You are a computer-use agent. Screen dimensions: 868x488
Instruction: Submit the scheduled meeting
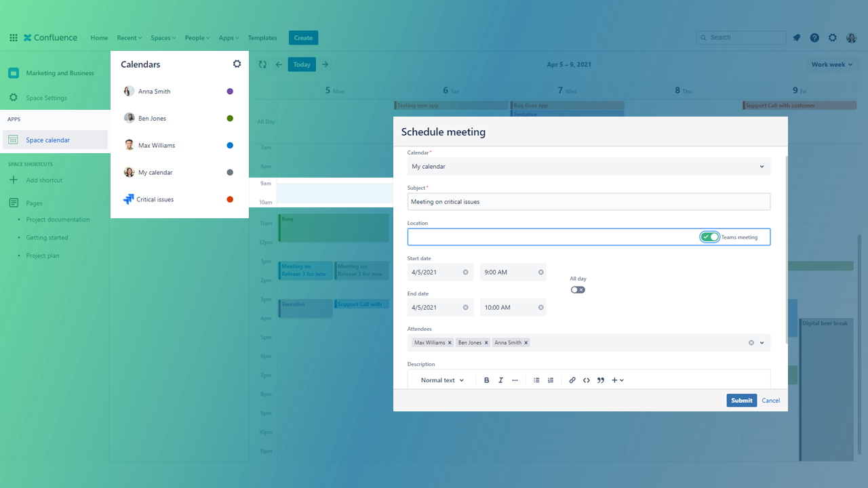click(741, 401)
